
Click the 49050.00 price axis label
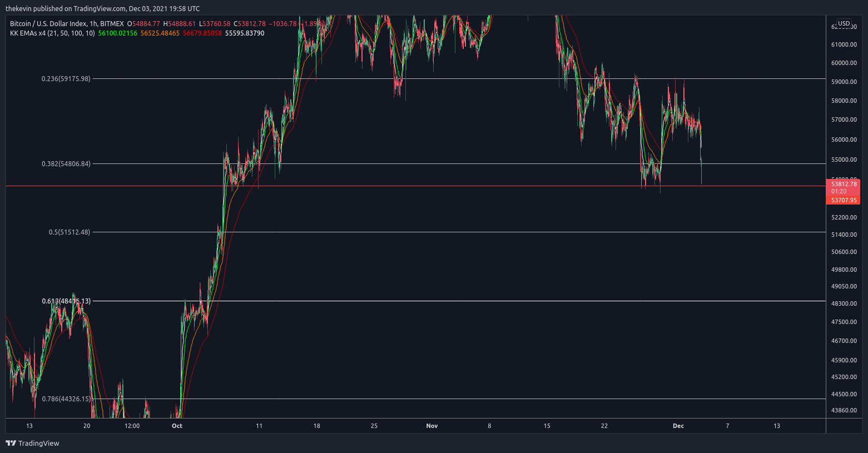[x=844, y=286]
